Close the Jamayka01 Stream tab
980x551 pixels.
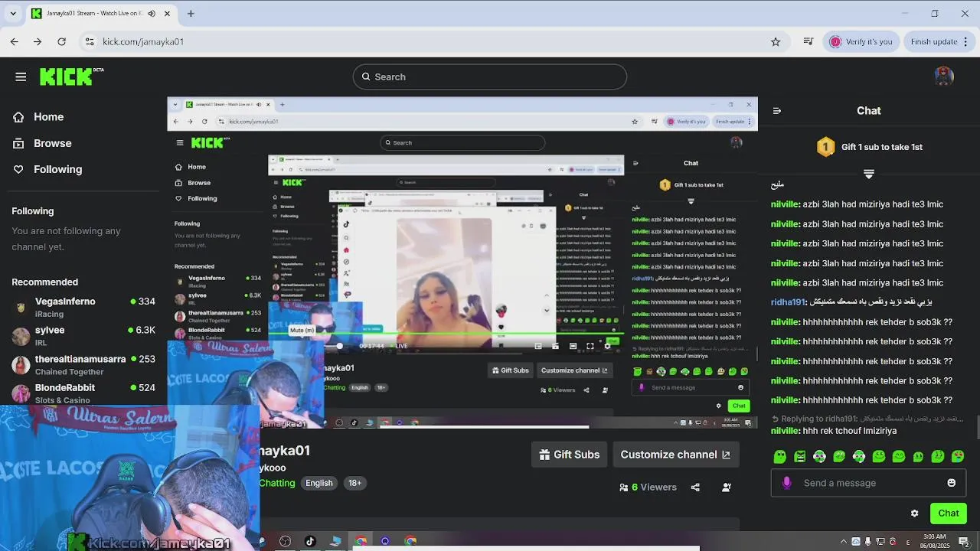tap(167, 13)
